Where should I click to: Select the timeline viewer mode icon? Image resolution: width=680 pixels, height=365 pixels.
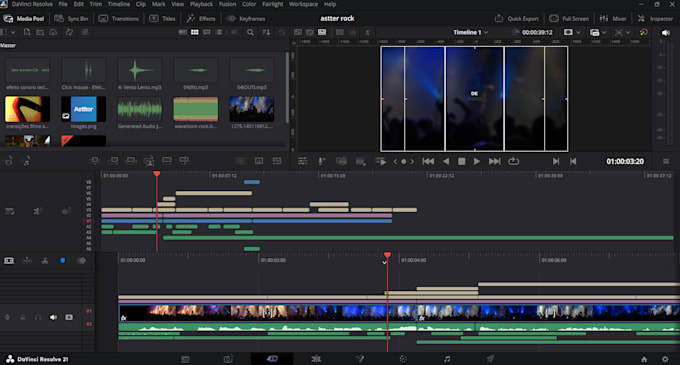click(x=322, y=33)
